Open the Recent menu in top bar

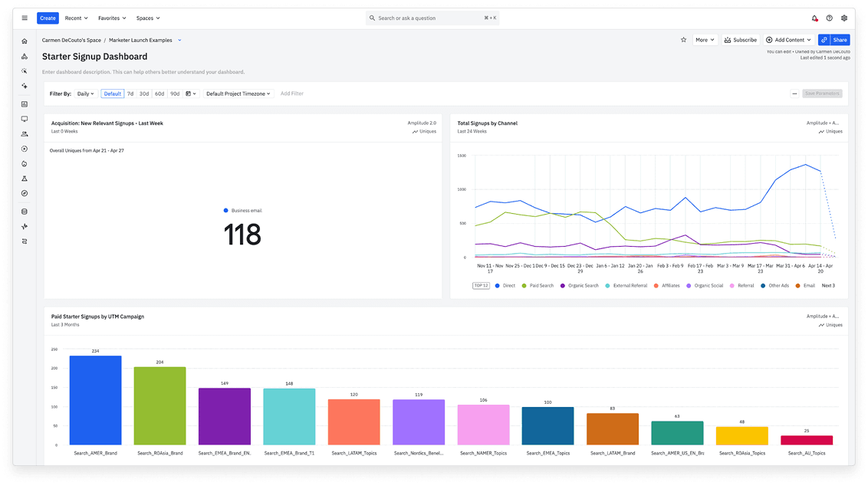point(75,18)
